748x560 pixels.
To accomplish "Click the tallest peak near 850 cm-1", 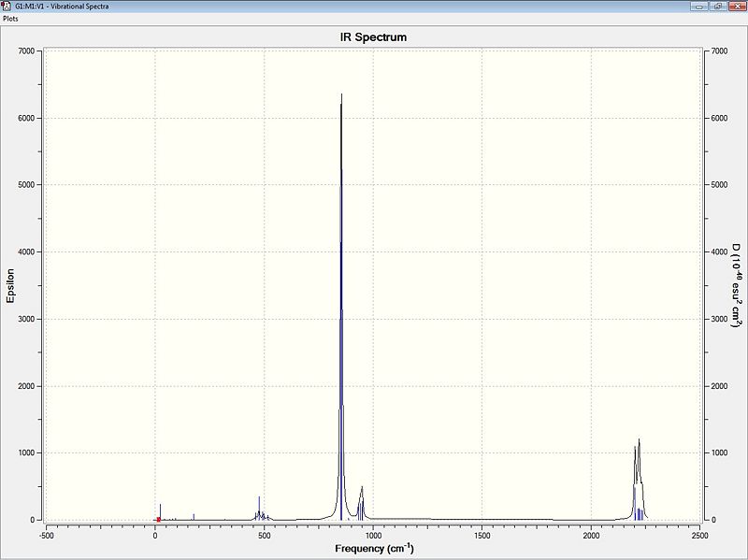I will (341, 306).
